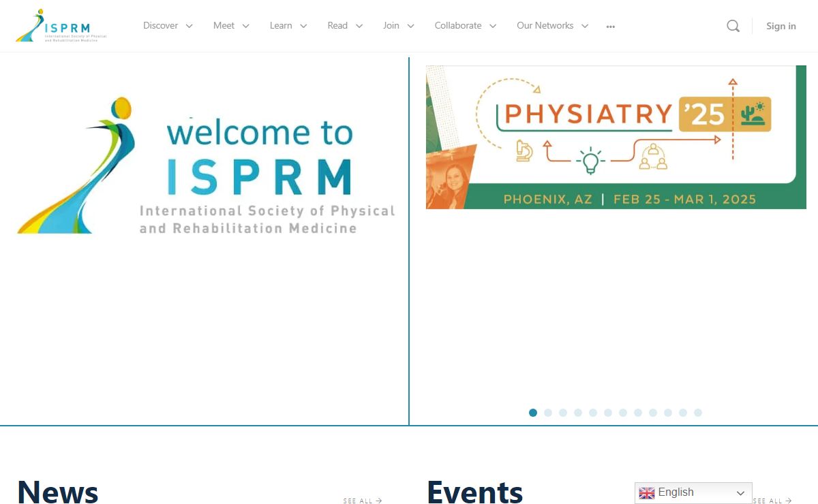Open the Learn menu
This screenshot has height=504, width=818.
(281, 25)
